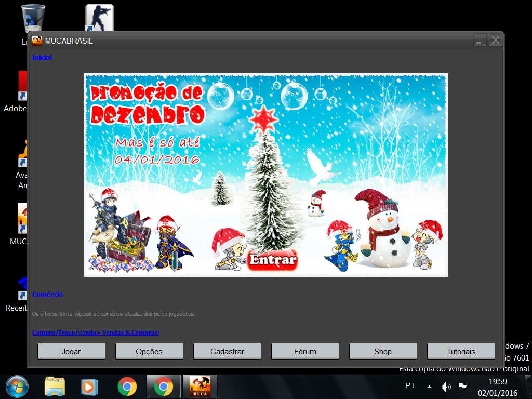Open the Recycle Bin desktop icon
The width and height of the screenshot is (532, 399).
pos(33,19)
